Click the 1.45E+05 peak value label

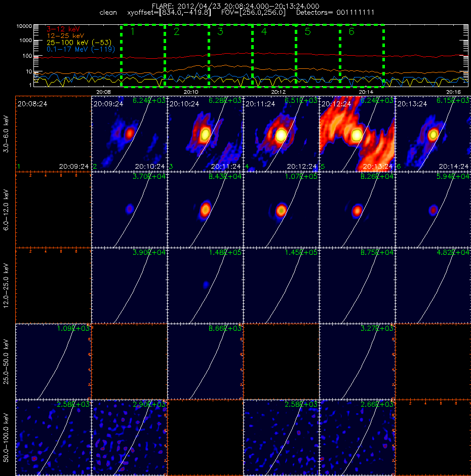(301, 252)
